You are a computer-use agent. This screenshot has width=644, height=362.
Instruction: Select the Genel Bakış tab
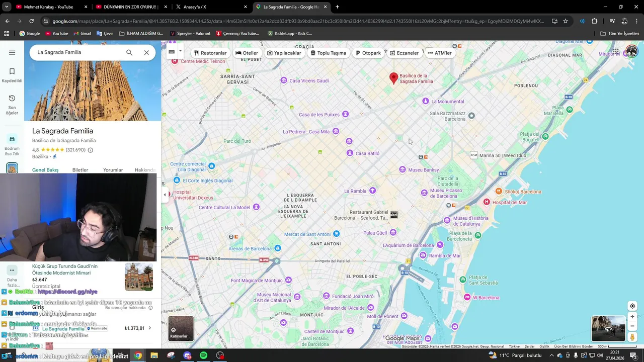45,170
